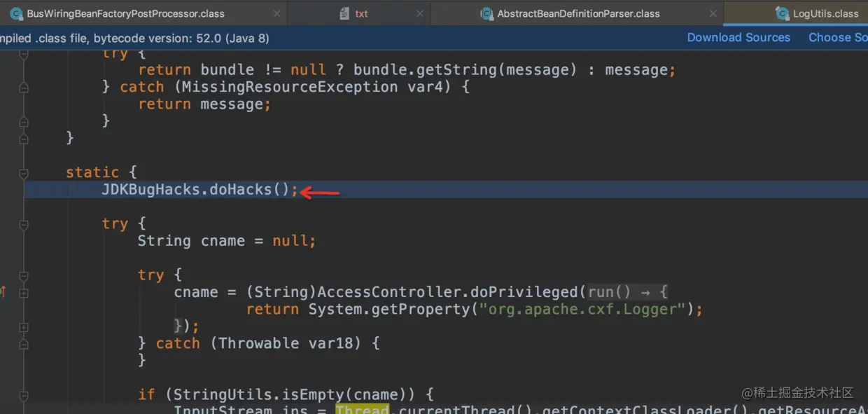Screen dimensions: 868x414
Task: Click 'String cname = null;' declaration
Action: click(227, 241)
